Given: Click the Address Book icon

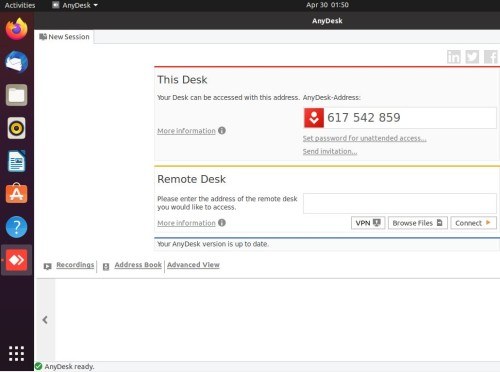Looking at the screenshot, I should (106, 266).
